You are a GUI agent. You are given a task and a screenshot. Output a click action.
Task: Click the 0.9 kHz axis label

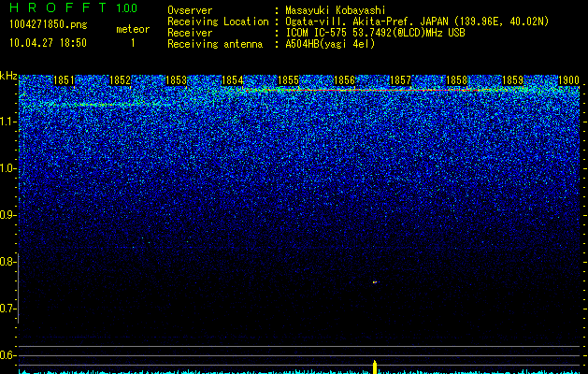7,215
